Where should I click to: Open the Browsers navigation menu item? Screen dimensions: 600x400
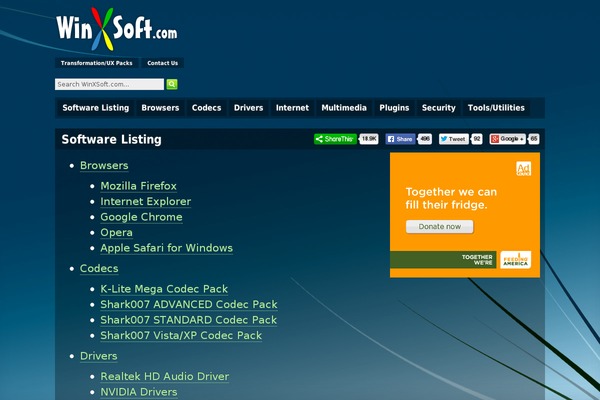(x=160, y=108)
